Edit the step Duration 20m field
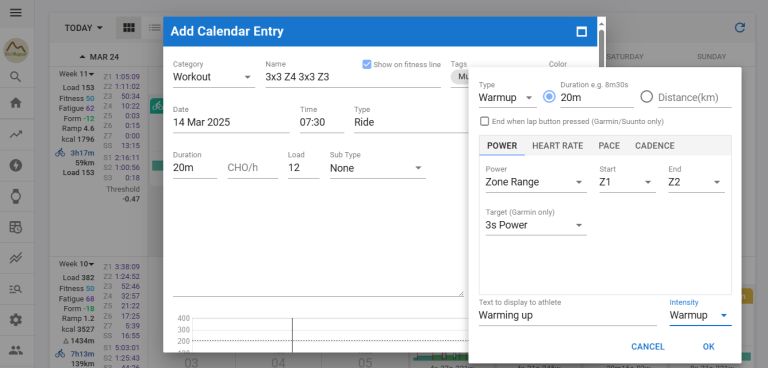This screenshot has width=768, height=368. [597, 98]
